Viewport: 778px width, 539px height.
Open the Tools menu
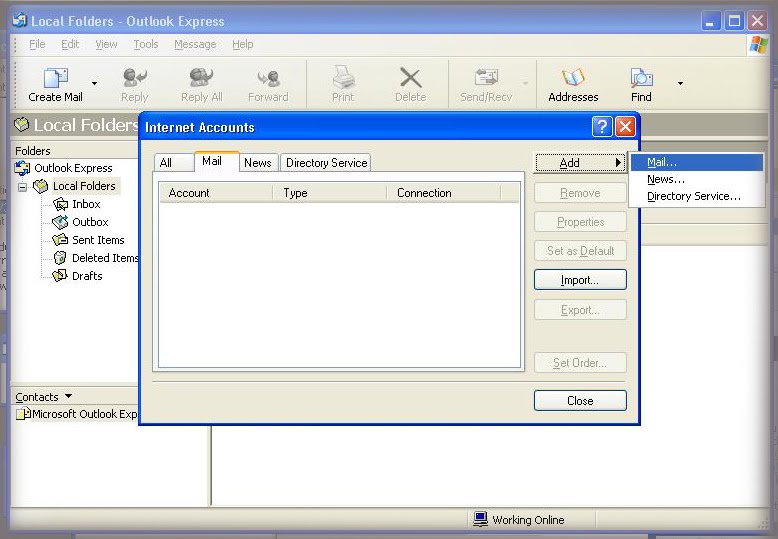click(x=145, y=45)
